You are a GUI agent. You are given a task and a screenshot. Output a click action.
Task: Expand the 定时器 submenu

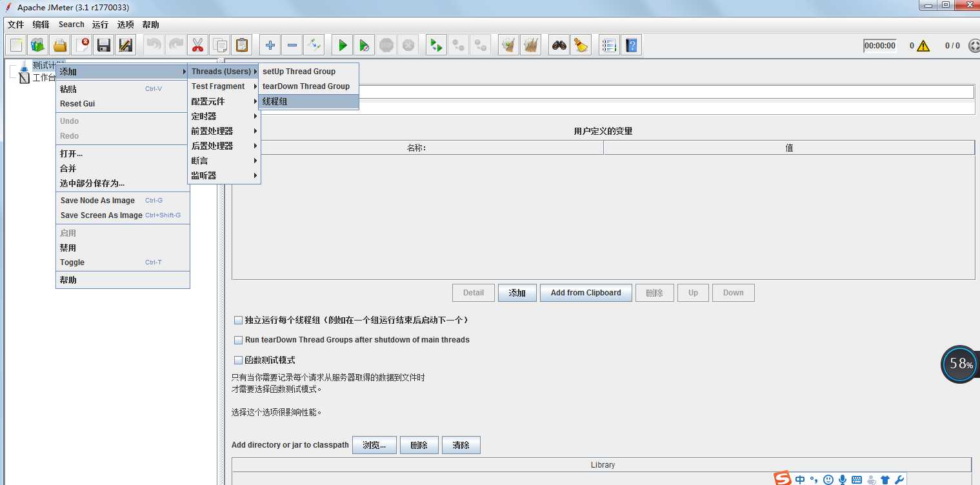(x=224, y=116)
